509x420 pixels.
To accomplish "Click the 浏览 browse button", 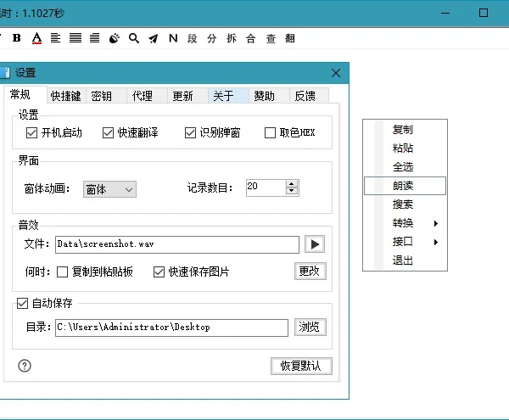I will pyautogui.click(x=310, y=327).
